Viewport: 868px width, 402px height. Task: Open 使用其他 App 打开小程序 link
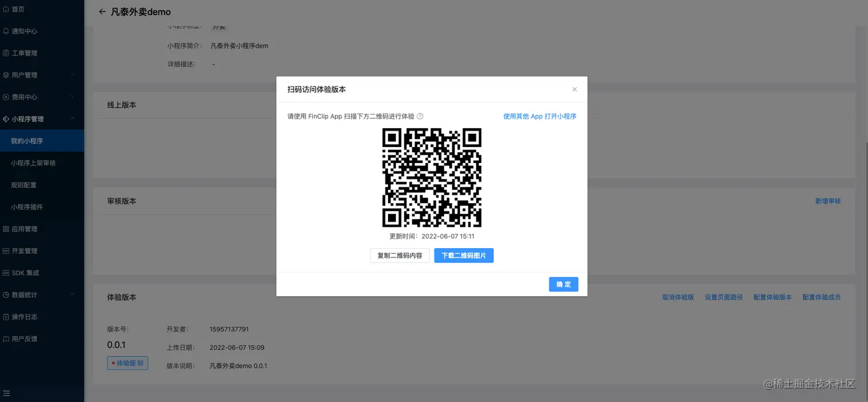click(540, 116)
